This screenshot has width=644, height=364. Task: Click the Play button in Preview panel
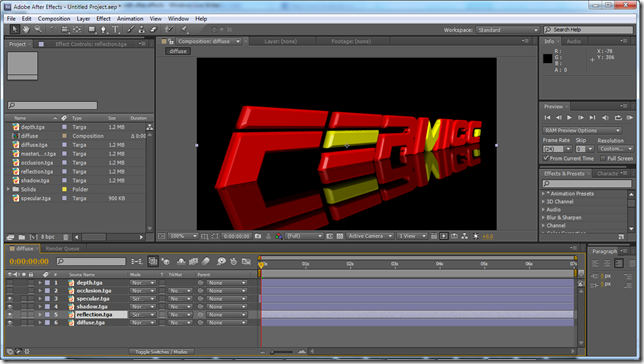pyautogui.click(x=569, y=117)
